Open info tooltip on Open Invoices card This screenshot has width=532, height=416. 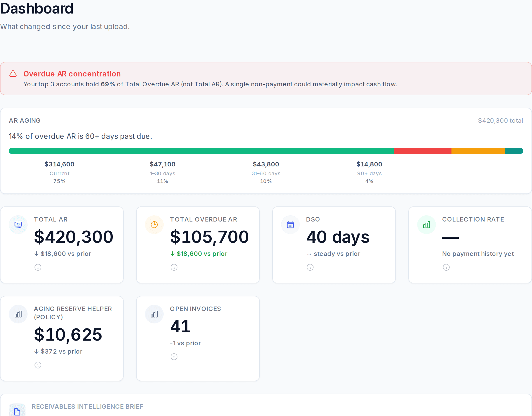tap(174, 357)
